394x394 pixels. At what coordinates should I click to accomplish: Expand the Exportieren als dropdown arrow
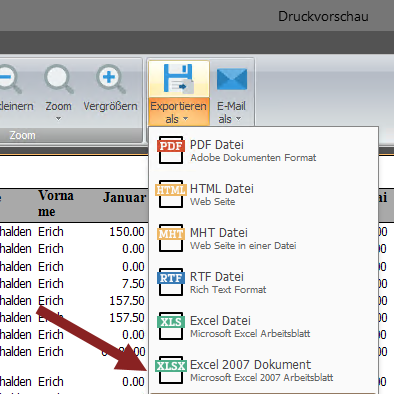coord(186,119)
